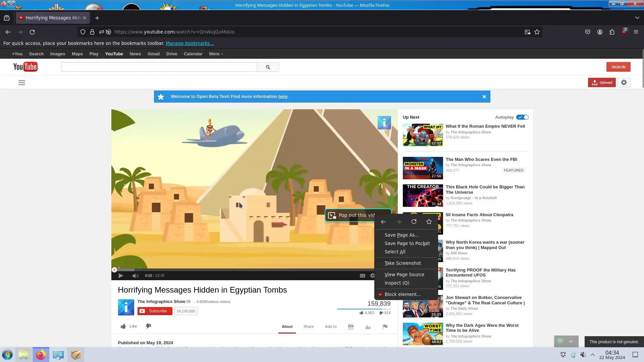Viewport: 644px width, 362px height.
Task: Open the transcript icon beside Add to
Action: pos(351,327)
